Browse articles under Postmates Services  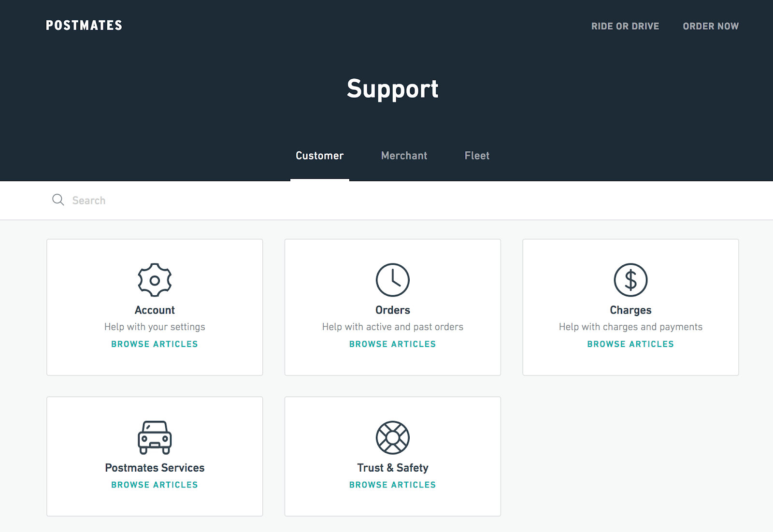(155, 485)
